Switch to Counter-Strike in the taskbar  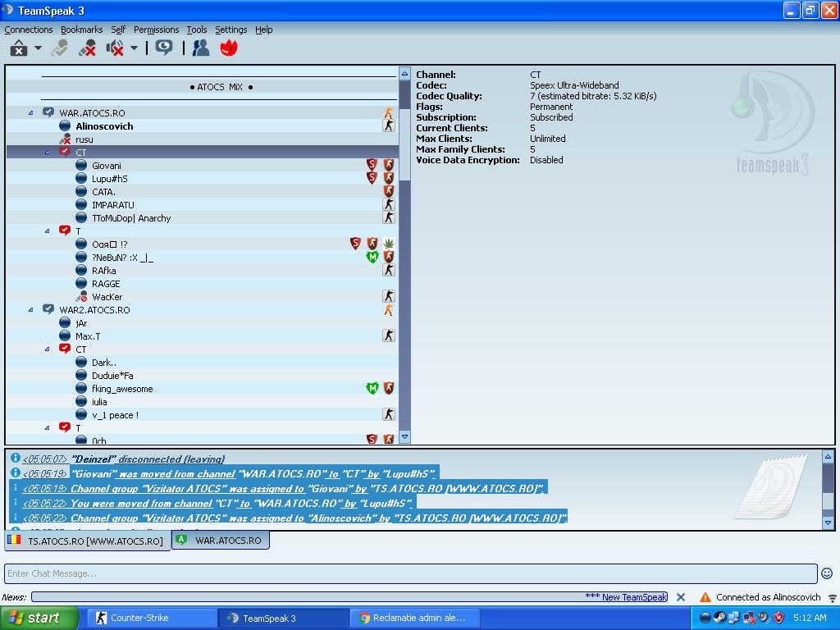152,619
